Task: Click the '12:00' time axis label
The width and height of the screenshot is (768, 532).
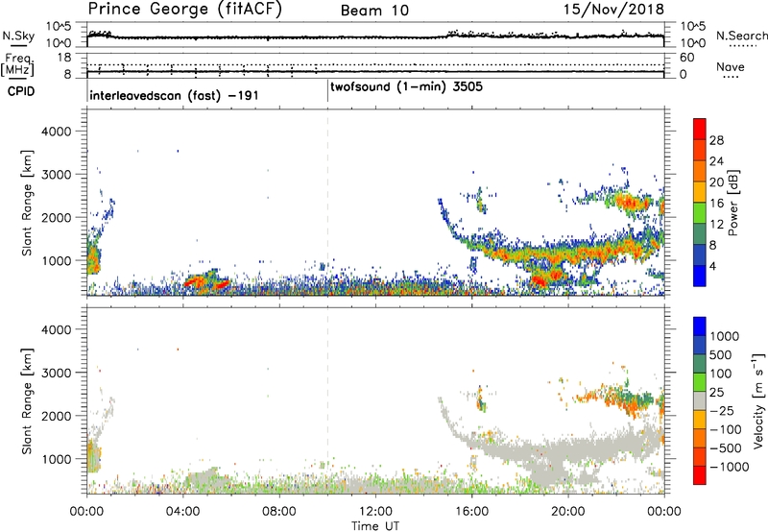Action: click(x=375, y=512)
